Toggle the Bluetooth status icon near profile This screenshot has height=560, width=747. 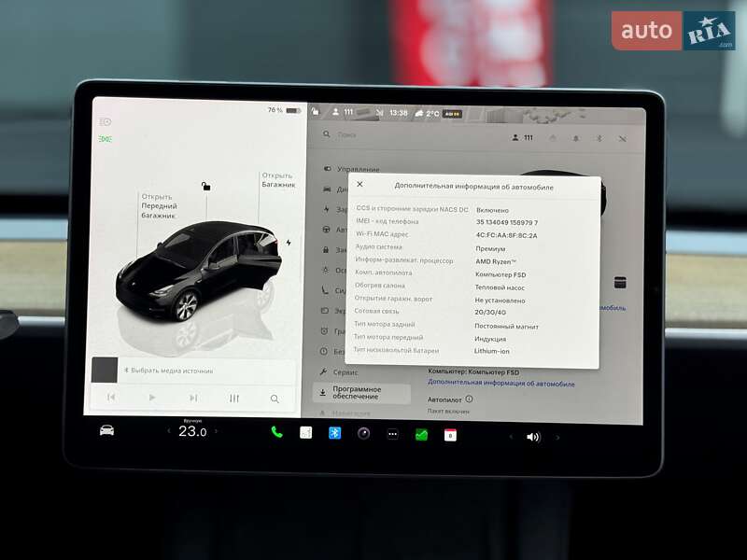pos(600,137)
